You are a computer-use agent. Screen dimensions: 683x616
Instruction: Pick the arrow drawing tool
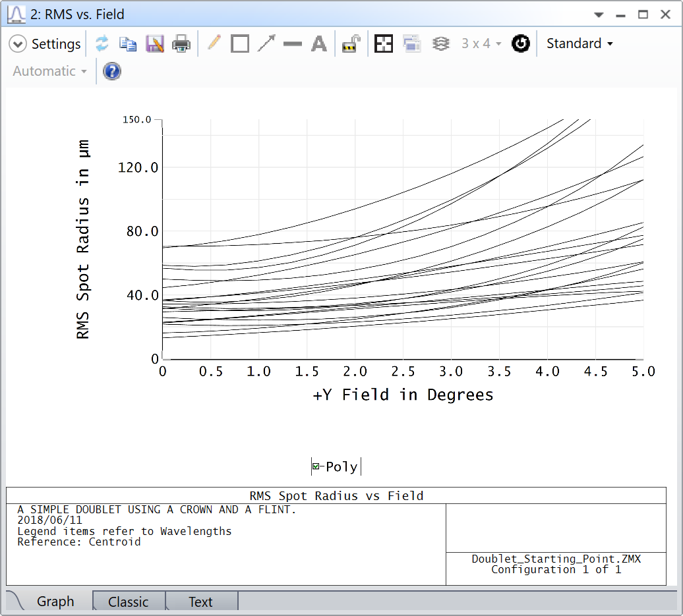266,43
